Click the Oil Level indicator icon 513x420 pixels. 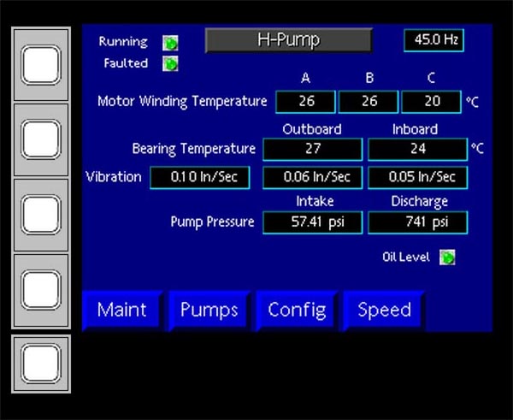[447, 257]
